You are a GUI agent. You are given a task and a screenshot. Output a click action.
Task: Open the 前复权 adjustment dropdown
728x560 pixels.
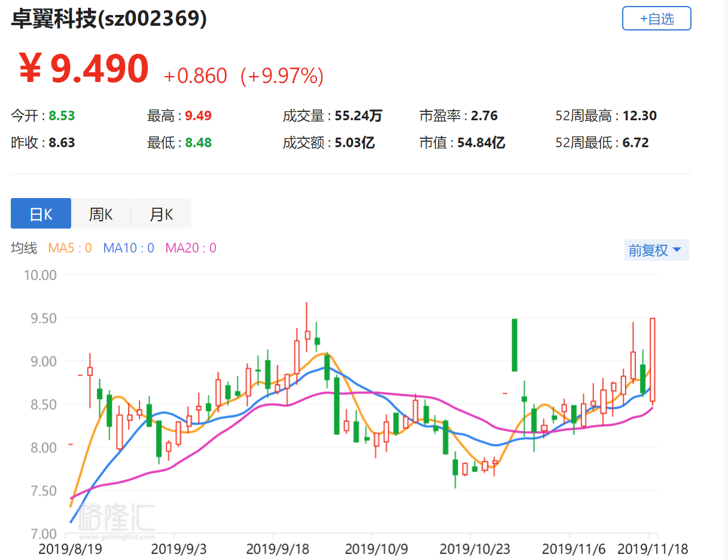tap(656, 250)
